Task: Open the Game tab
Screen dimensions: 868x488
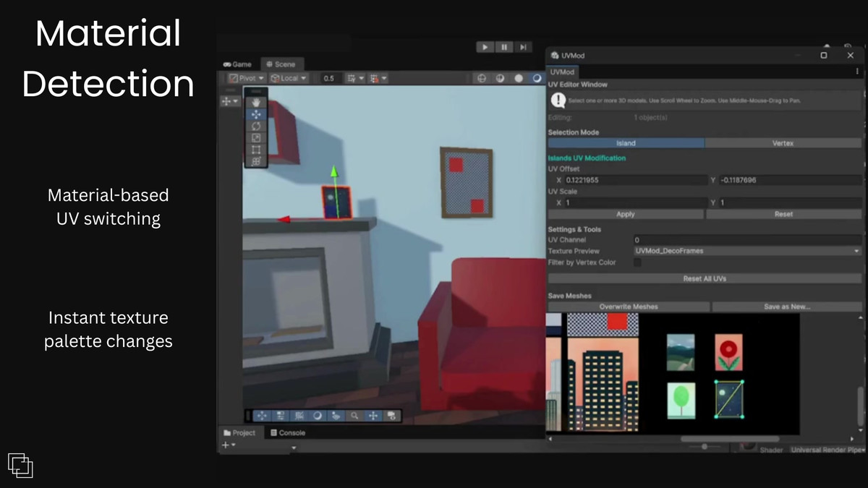Action: 237,63
